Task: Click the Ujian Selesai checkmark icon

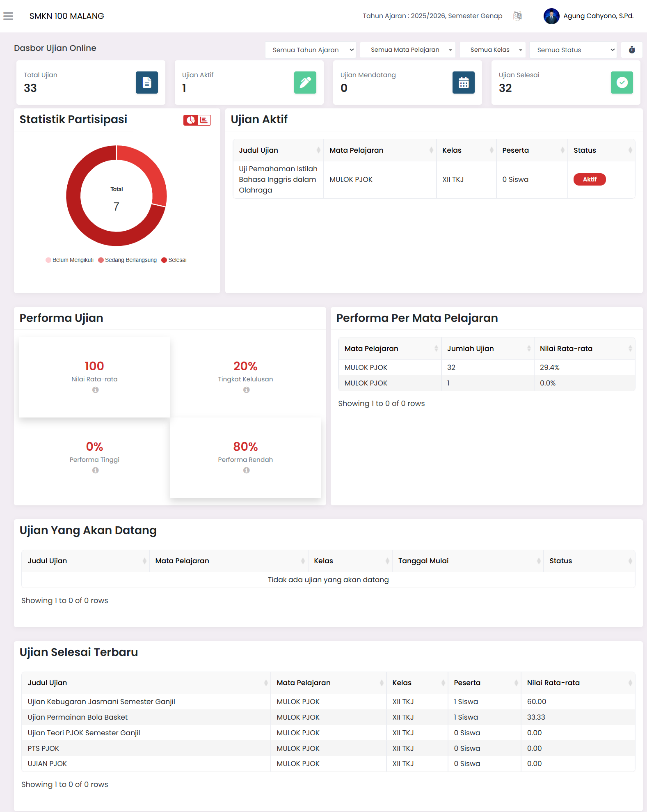Action: tap(622, 83)
